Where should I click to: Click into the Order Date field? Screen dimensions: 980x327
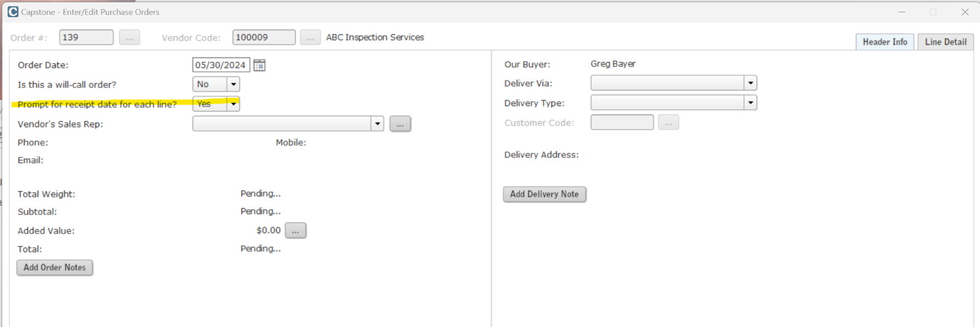(221, 65)
